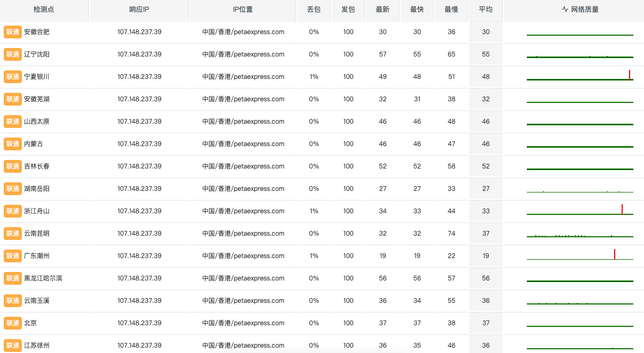644x353 pixels.
Task: Click the 联通 badge for 辽宁沈阳
Action: 13,54
